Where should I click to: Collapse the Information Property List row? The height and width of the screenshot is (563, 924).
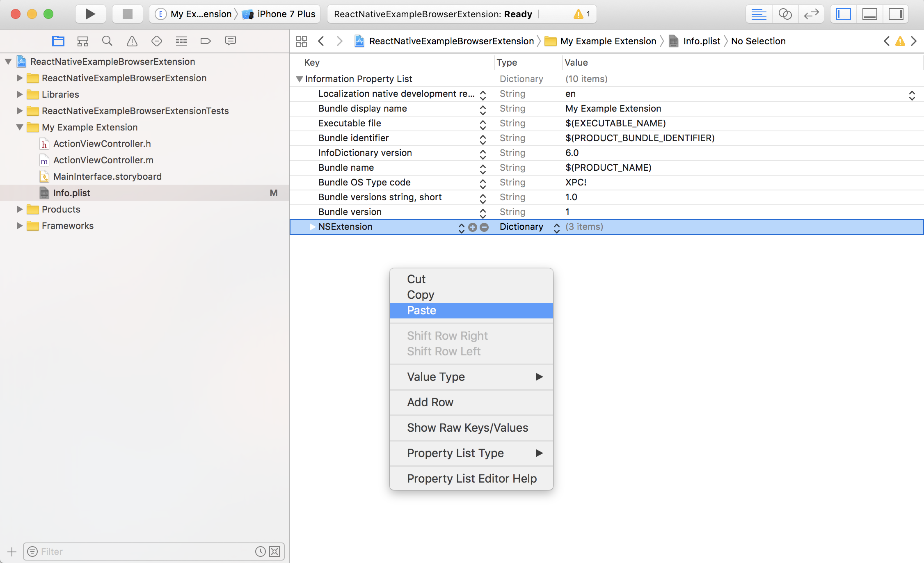tap(300, 79)
